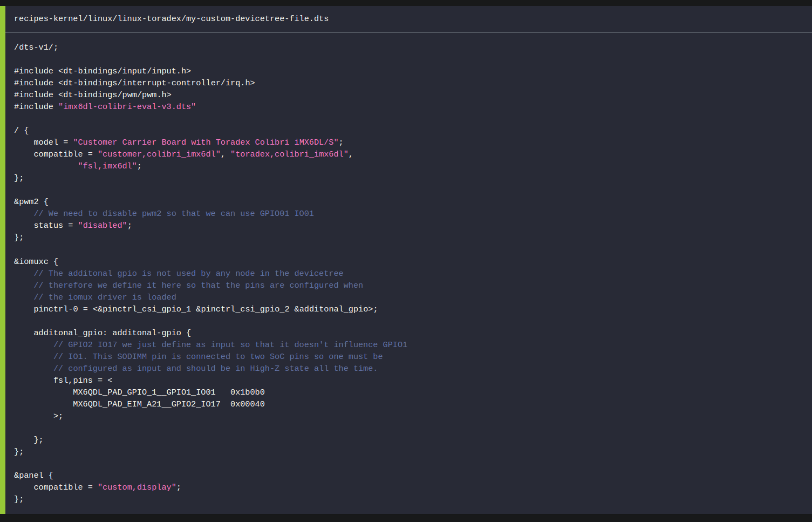Click the &pwm2 node line

[x=31, y=202]
